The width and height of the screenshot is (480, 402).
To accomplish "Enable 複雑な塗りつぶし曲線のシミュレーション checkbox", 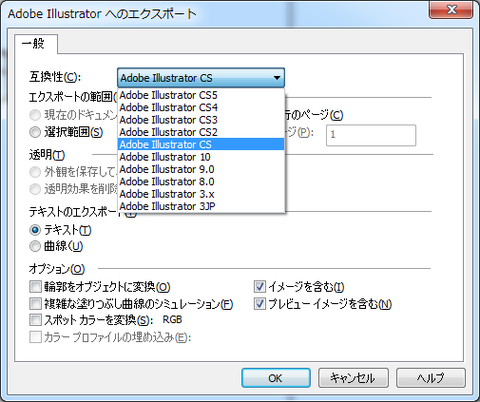I will 35,304.
